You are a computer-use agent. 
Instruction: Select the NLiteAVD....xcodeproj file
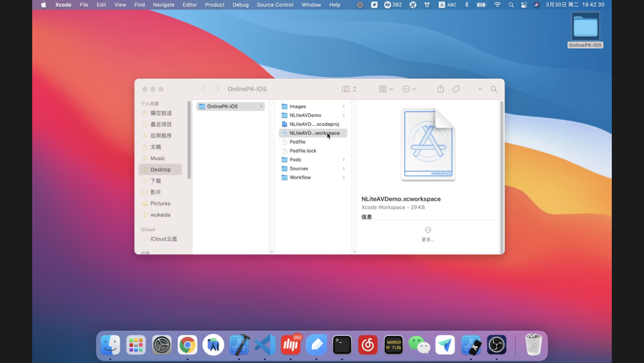(x=313, y=124)
